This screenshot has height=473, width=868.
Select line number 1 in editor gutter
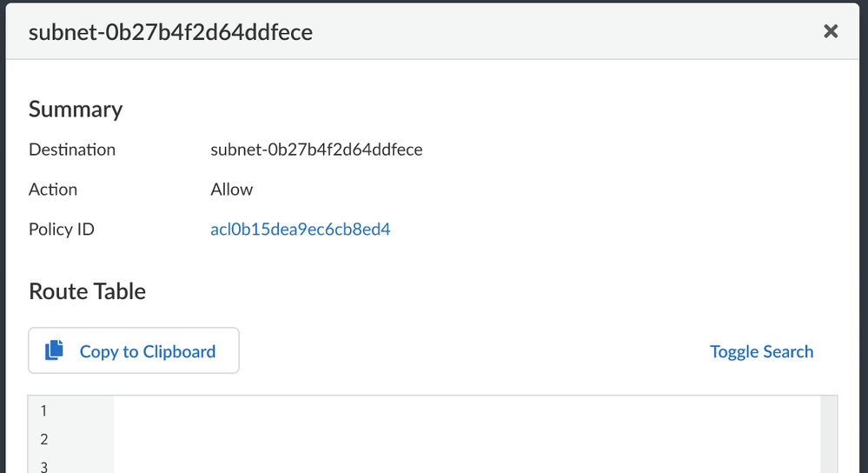click(x=44, y=410)
